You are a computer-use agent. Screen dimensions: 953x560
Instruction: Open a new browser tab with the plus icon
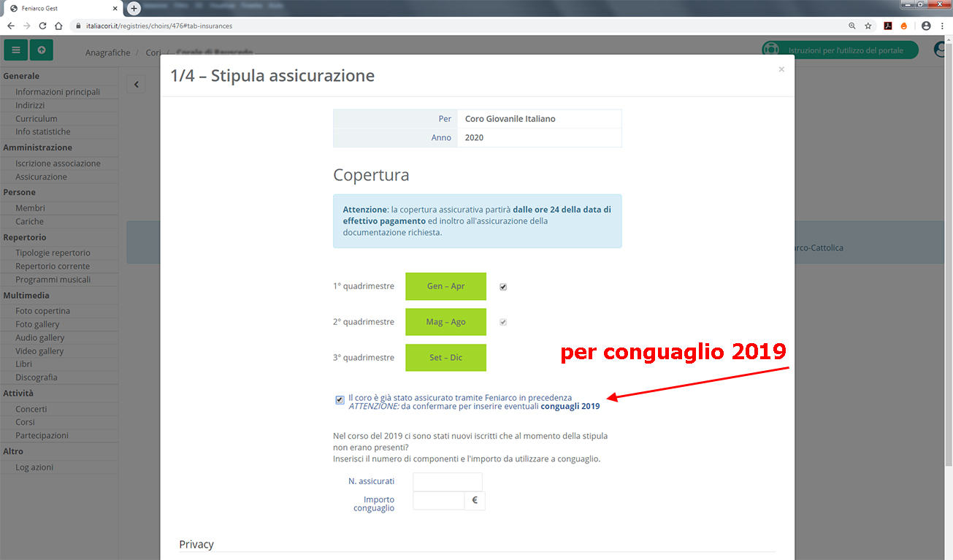[133, 7]
